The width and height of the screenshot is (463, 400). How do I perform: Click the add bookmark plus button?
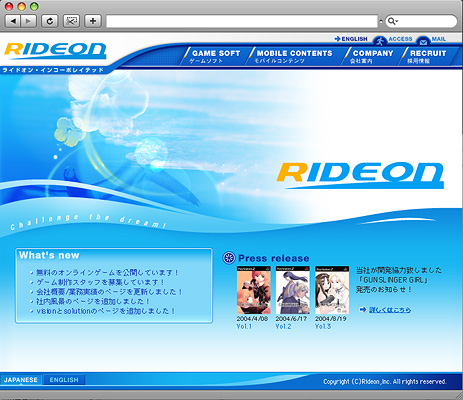[x=93, y=21]
